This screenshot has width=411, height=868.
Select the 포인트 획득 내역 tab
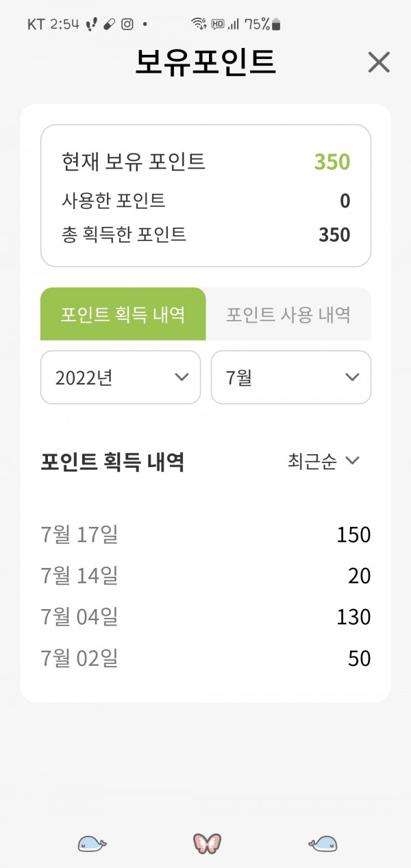pos(123,314)
